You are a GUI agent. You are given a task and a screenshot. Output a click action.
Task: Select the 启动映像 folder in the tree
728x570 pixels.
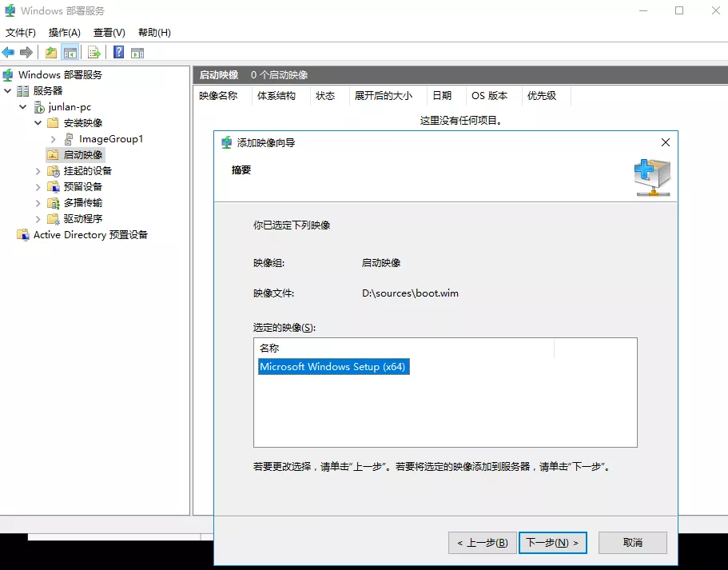coord(82,155)
